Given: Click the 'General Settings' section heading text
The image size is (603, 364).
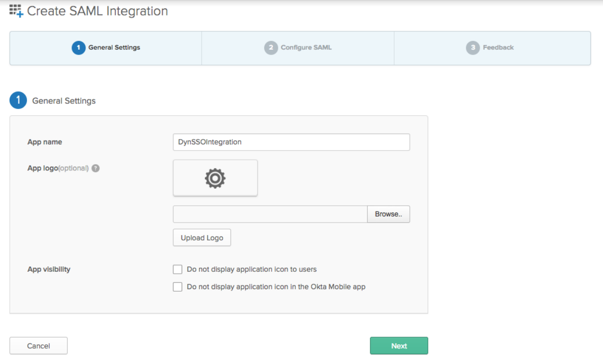Looking at the screenshot, I should tap(64, 101).
